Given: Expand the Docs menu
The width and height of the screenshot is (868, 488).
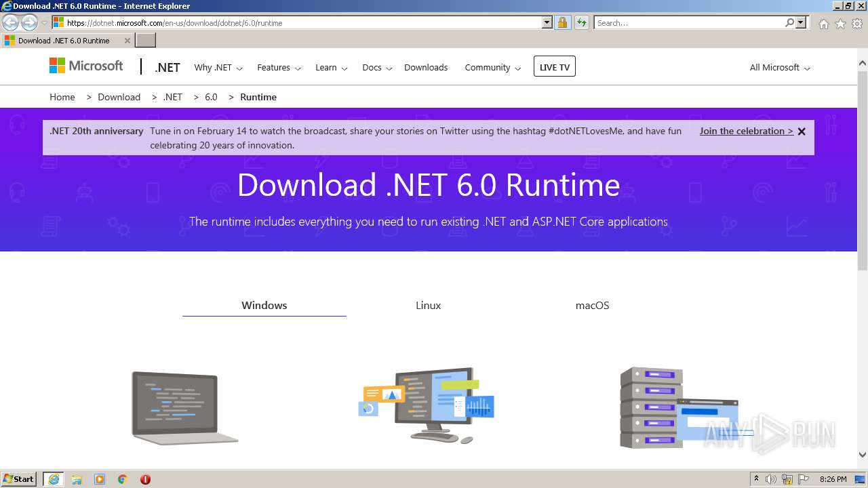Looking at the screenshot, I should tap(377, 68).
